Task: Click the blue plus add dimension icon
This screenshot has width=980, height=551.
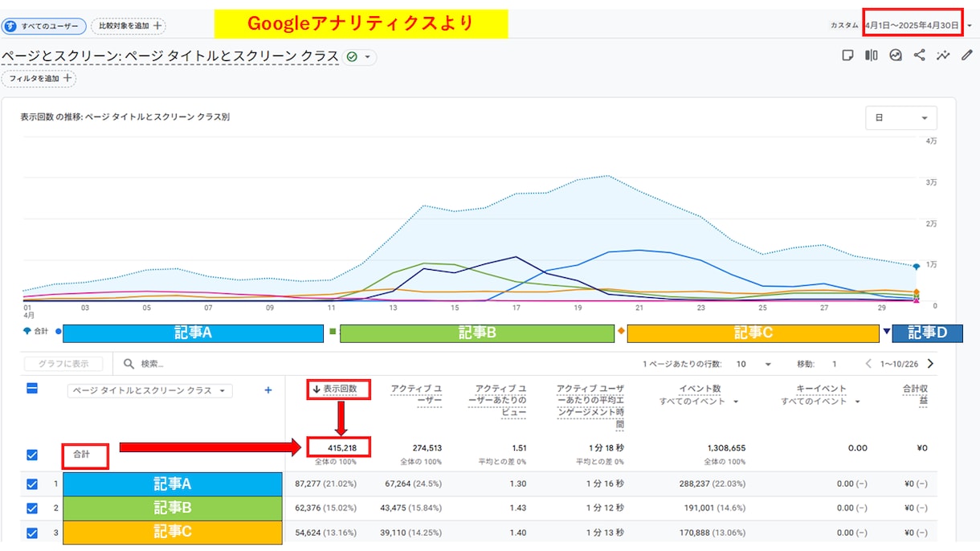Action: (268, 390)
